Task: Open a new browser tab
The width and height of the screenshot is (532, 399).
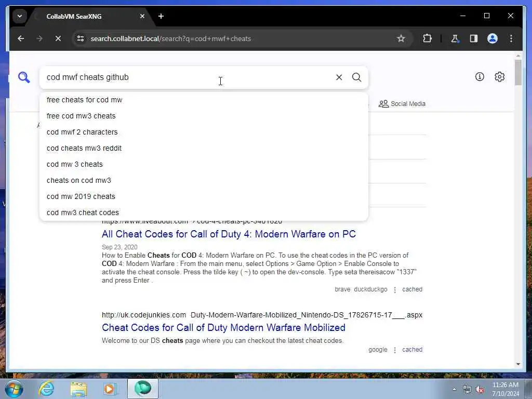Action: [161, 16]
